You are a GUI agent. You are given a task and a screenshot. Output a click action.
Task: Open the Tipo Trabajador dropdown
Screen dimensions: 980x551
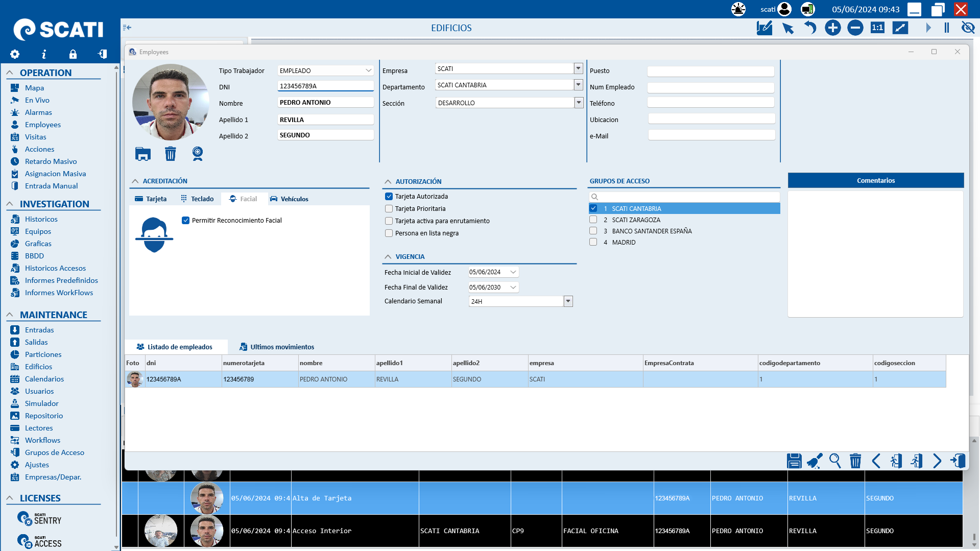click(369, 70)
